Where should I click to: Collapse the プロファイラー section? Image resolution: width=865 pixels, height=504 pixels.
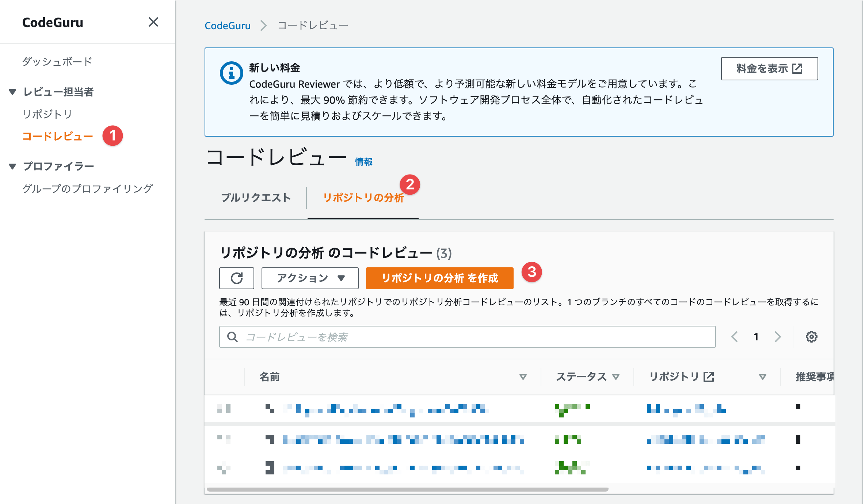[x=12, y=165]
